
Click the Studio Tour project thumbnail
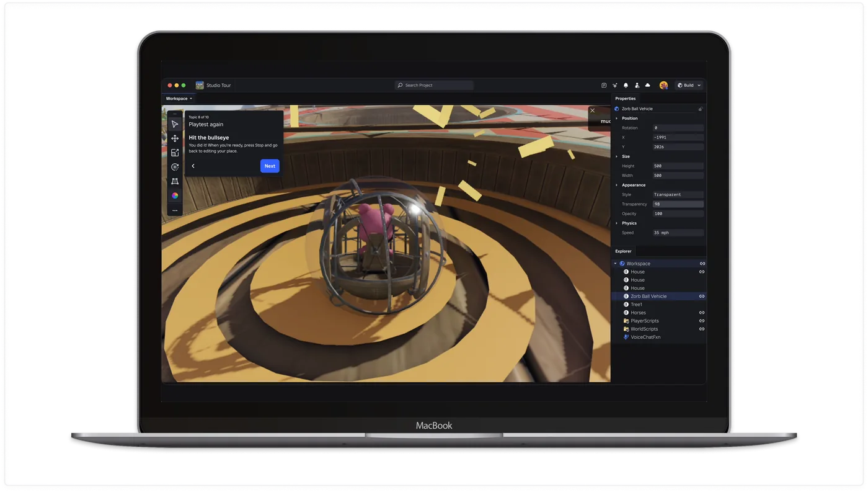click(x=200, y=85)
